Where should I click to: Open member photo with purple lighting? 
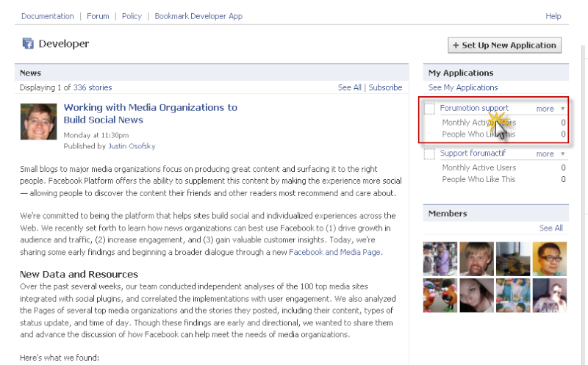549,295
